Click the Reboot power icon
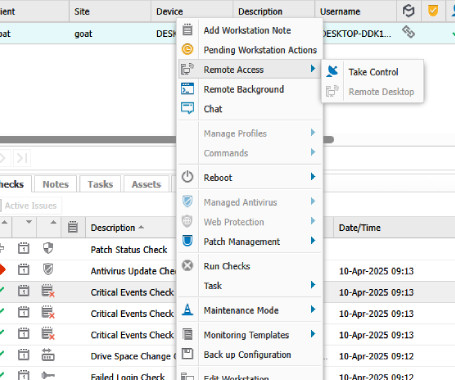 (187, 177)
